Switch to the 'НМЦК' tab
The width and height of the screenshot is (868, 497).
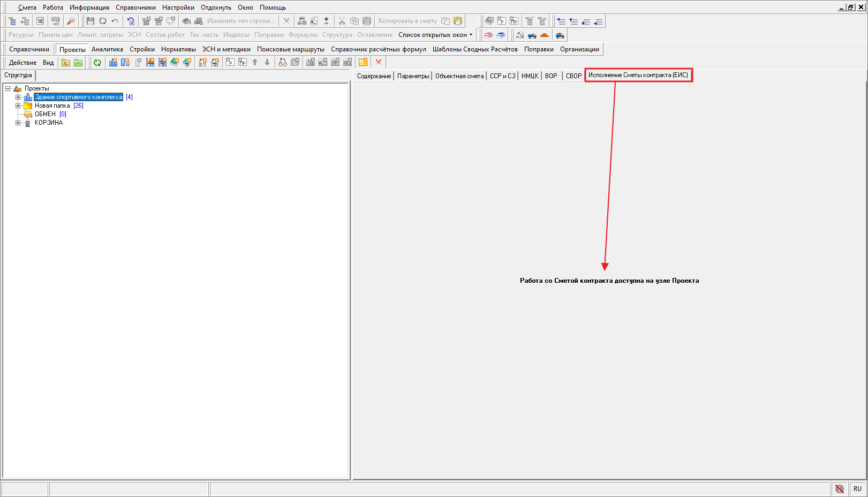pos(530,76)
